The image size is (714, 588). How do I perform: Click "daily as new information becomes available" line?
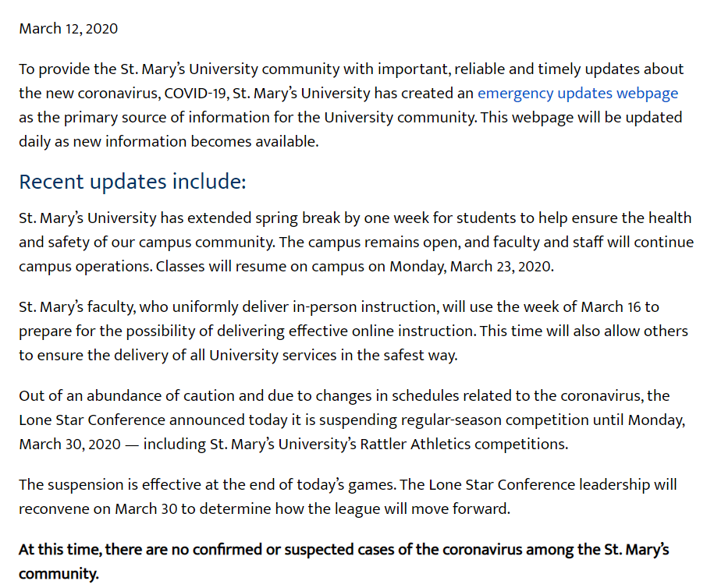pos(169,142)
